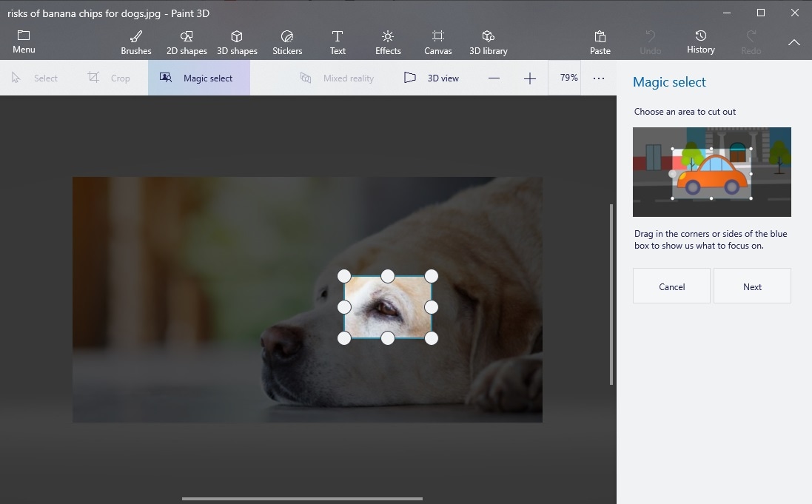Click the vertical canvas scrollbar
The image size is (812, 504).
pyautogui.click(x=611, y=295)
